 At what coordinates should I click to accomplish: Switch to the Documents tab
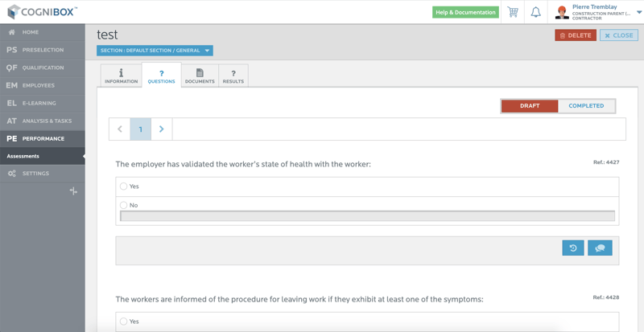(x=200, y=76)
